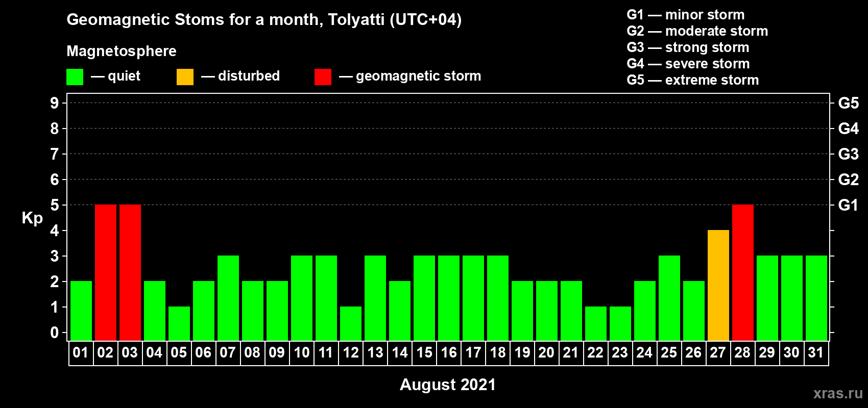Click day label 18 on the axis
This screenshot has width=868, height=408.
click(497, 352)
